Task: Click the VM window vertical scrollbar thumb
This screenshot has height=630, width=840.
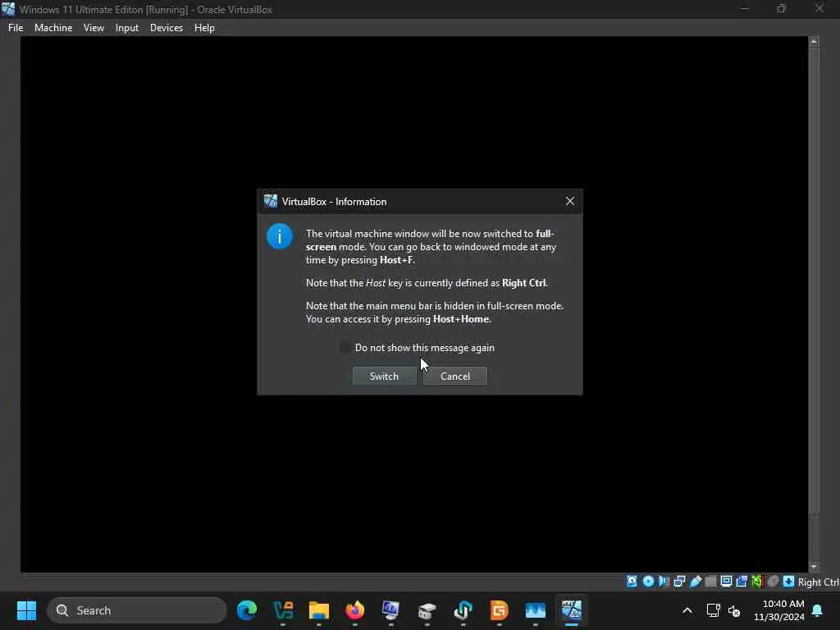Action: pos(814,280)
